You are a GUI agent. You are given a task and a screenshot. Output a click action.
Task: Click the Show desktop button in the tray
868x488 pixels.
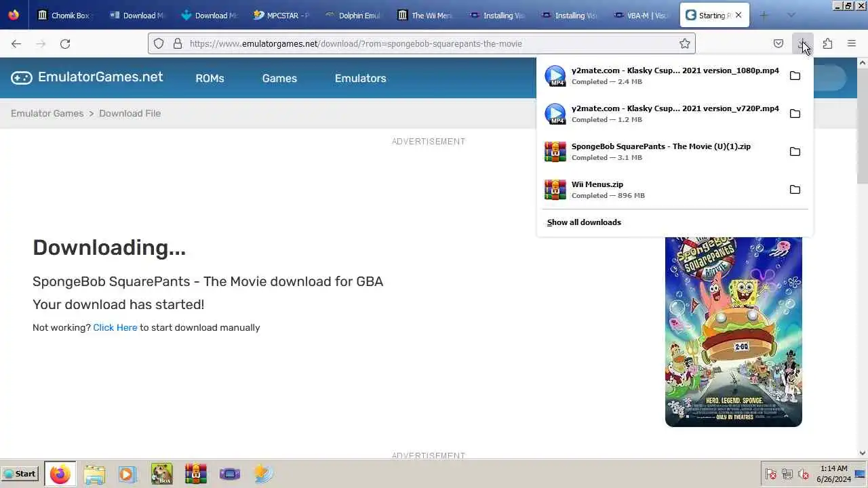pyautogui.click(x=860, y=474)
